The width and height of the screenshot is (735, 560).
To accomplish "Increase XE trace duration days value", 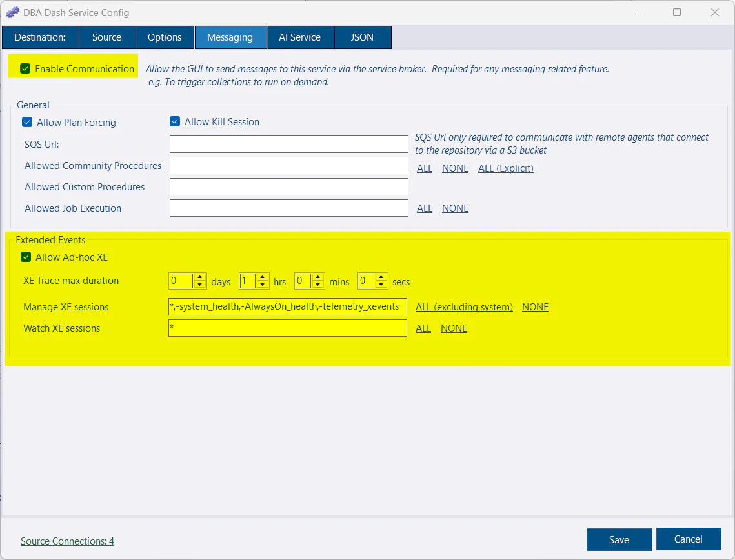I will [200, 277].
